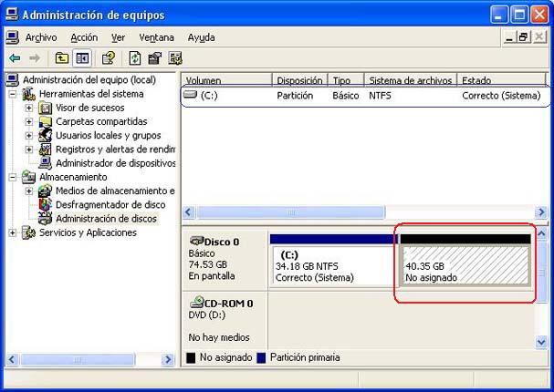The image size is (554, 392).
Task: Open the Ayuda menu
Action: tap(202, 37)
